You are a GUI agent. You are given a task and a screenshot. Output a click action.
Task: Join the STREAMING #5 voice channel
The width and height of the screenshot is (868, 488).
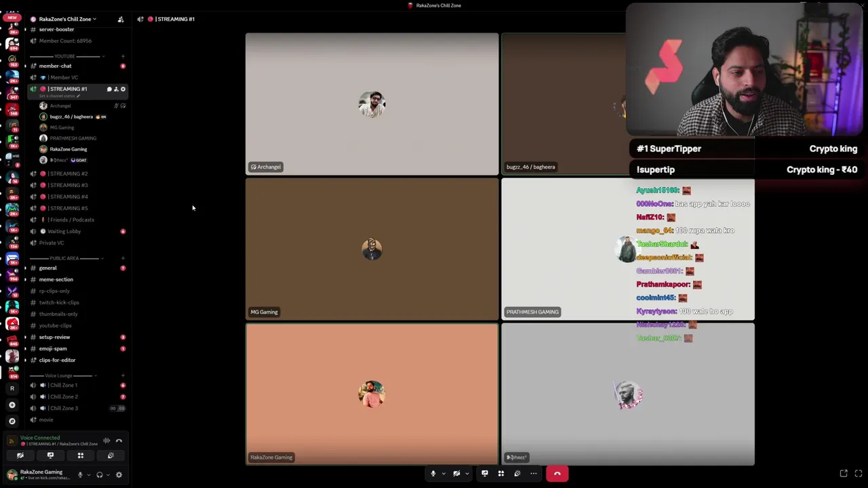[x=67, y=208]
